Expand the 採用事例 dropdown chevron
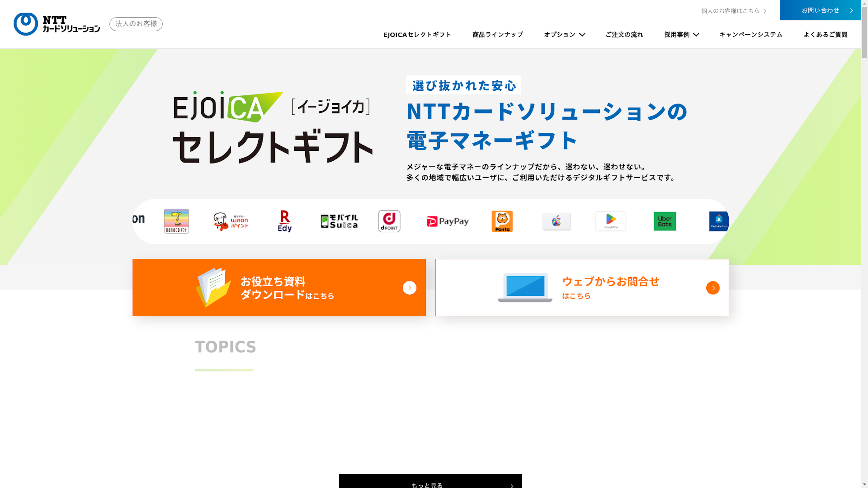The image size is (868, 488). pos(696,35)
